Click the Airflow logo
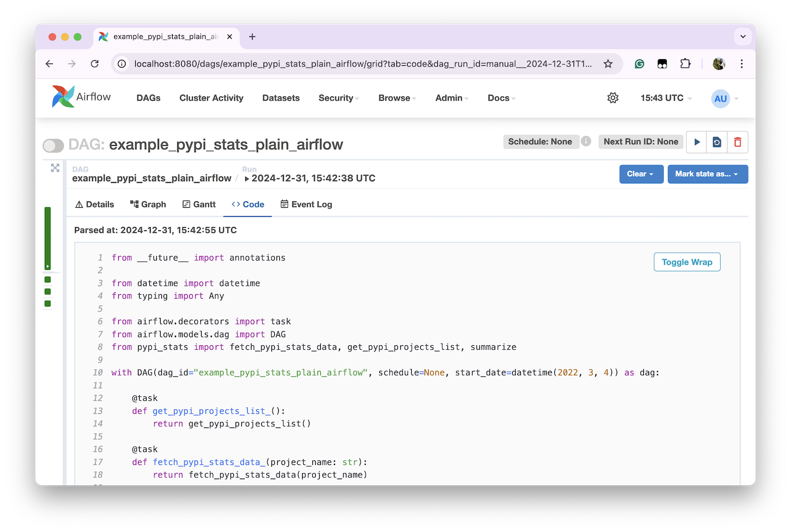The height and width of the screenshot is (532, 791). [x=81, y=97]
